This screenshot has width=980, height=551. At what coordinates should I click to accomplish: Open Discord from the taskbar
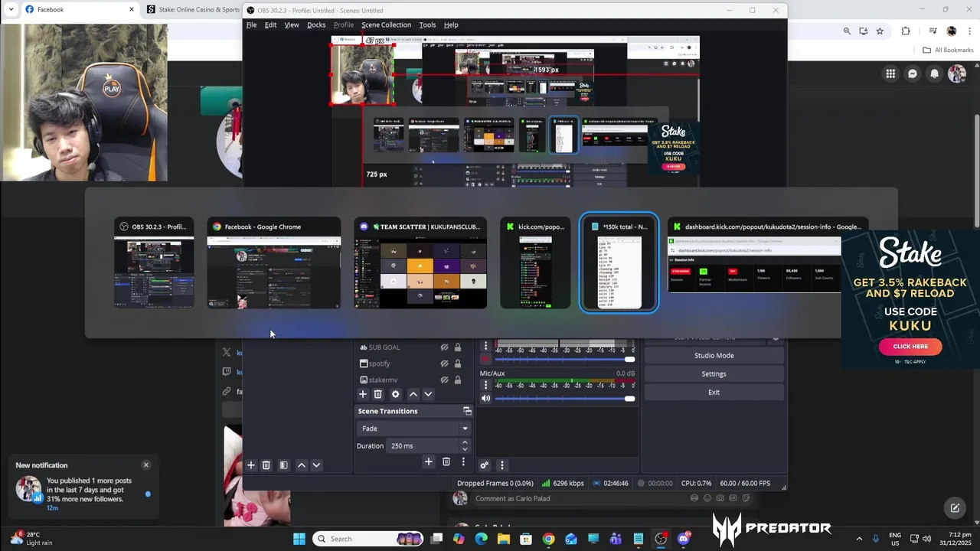pyautogui.click(x=684, y=539)
